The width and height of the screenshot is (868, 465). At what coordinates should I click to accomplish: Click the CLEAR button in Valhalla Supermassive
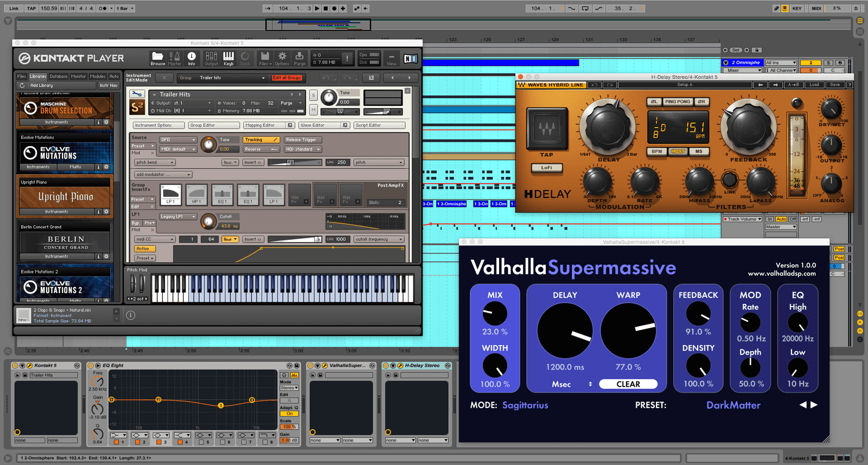coord(628,384)
